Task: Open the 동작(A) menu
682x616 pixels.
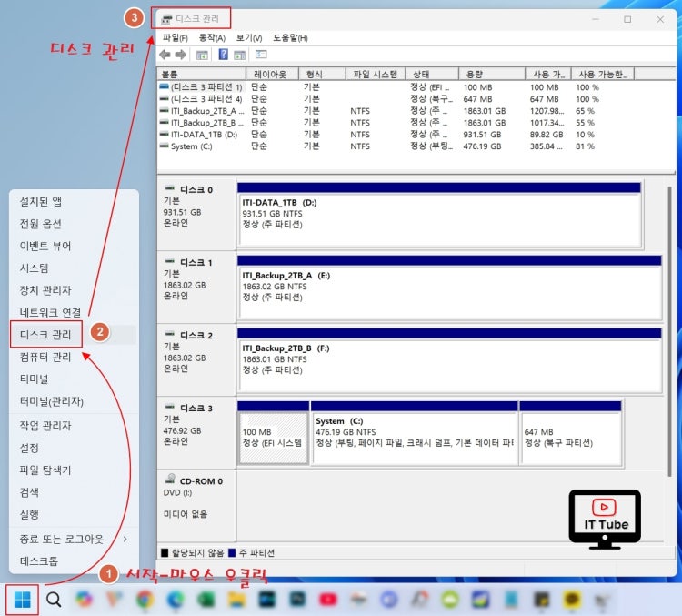Action: (x=211, y=38)
